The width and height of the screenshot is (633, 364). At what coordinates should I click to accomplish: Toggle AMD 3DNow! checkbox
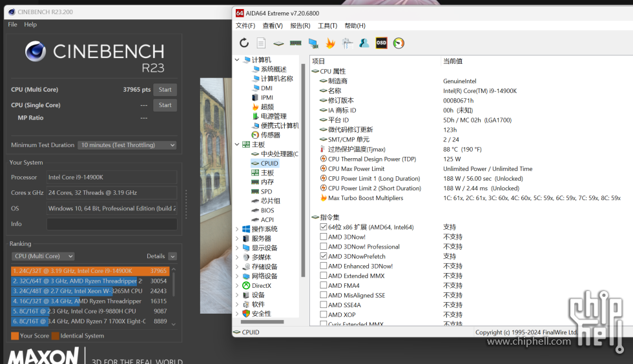[x=324, y=236]
